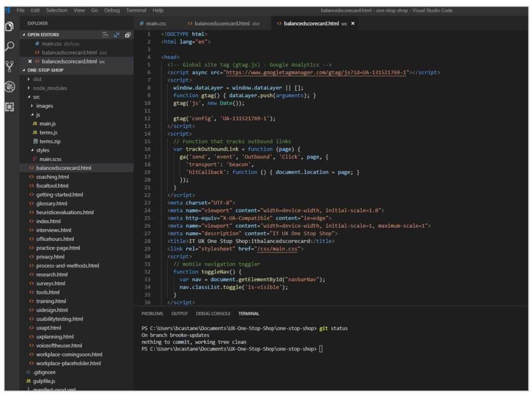Open main.css in Open Editors list

click(x=77, y=44)
